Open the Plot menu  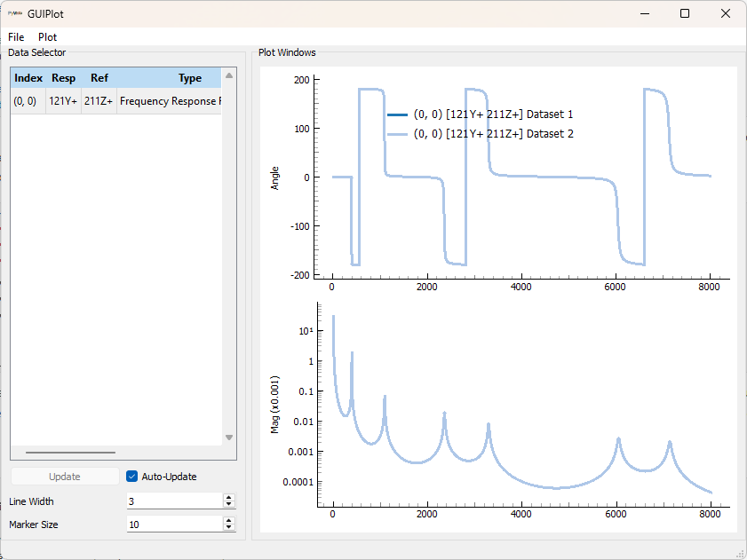pyautogui.click(x=47, y=37)
